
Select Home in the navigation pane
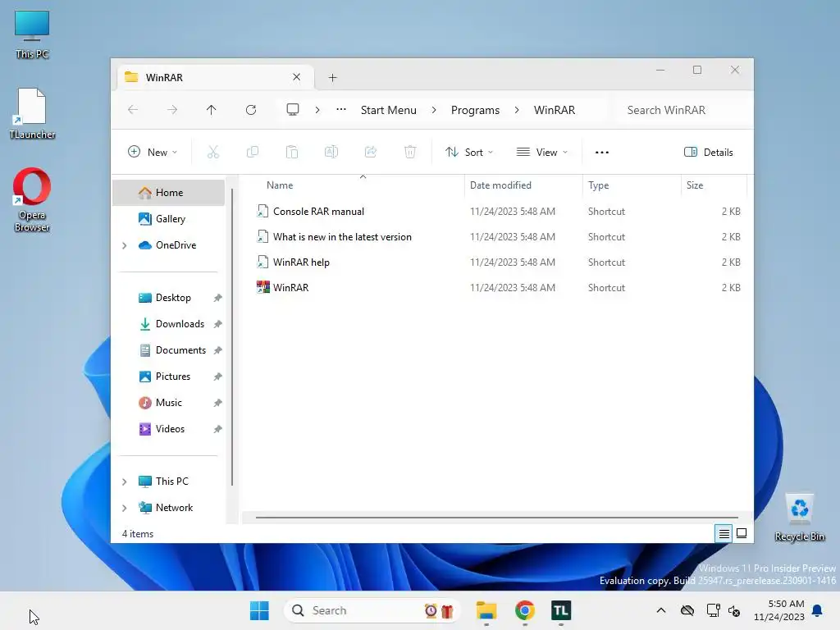pos(169,193)
